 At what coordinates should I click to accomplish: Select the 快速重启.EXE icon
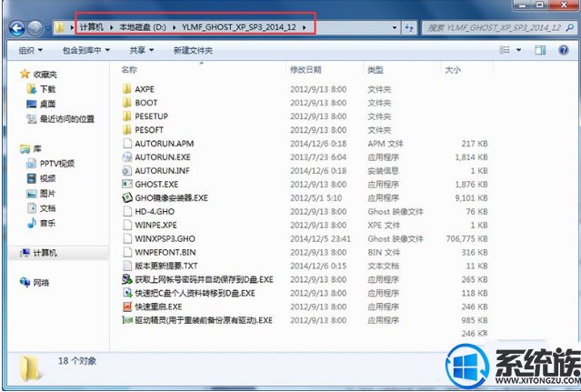point(127,307)
